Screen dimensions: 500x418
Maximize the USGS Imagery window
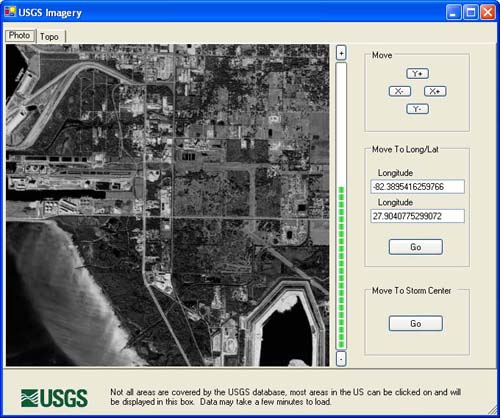click(x=471, y=12)
